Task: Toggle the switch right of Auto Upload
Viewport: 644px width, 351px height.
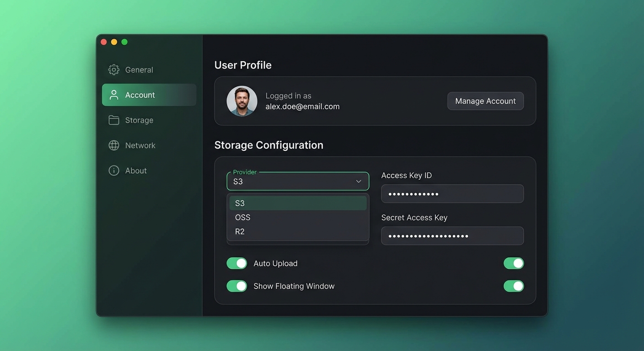Action: [514, 263]
